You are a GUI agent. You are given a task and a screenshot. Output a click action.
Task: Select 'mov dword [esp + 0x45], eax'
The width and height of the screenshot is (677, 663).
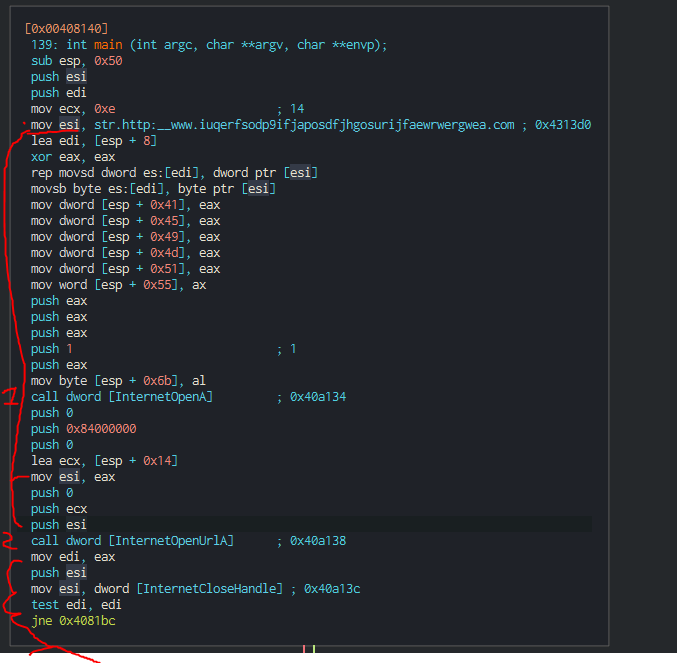tap(125, 221)
